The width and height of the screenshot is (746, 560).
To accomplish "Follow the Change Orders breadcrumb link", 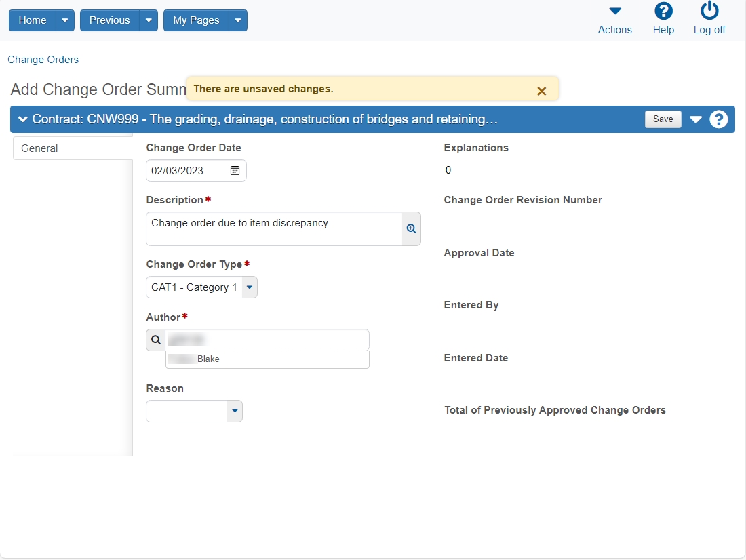I will [43, 60].
